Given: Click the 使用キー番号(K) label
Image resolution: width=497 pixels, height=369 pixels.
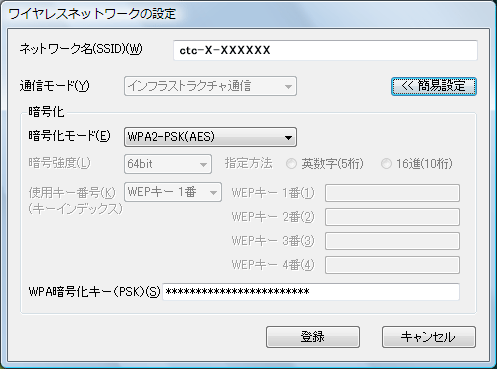Looking at the screenshot, I should 72,192.
